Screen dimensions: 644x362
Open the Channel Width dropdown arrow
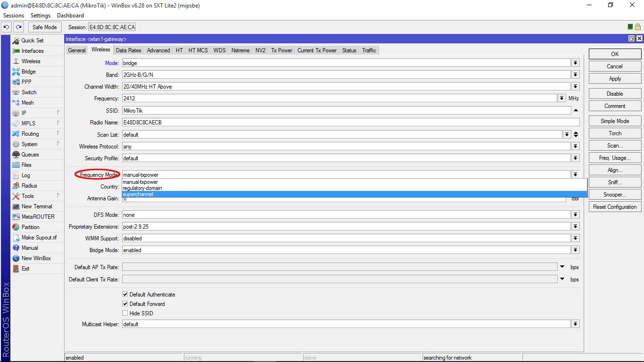576,87
